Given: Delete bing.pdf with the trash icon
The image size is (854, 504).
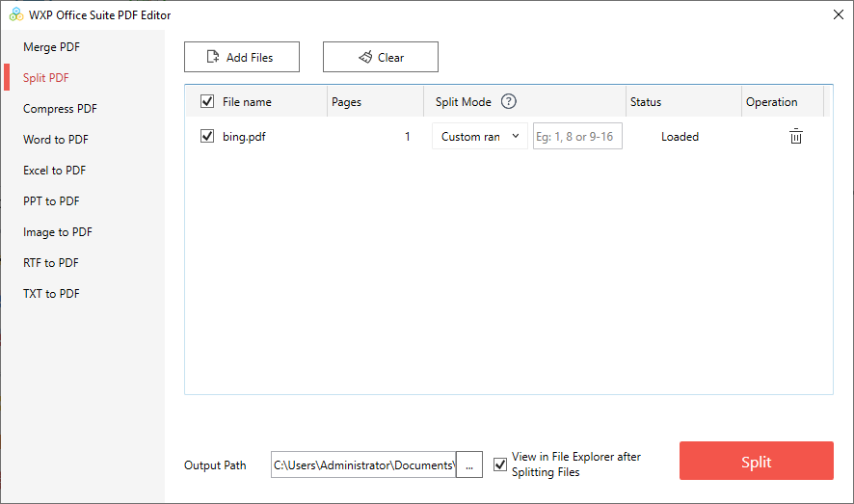Looking at the screenshot, I should click(x=796, y=136).
